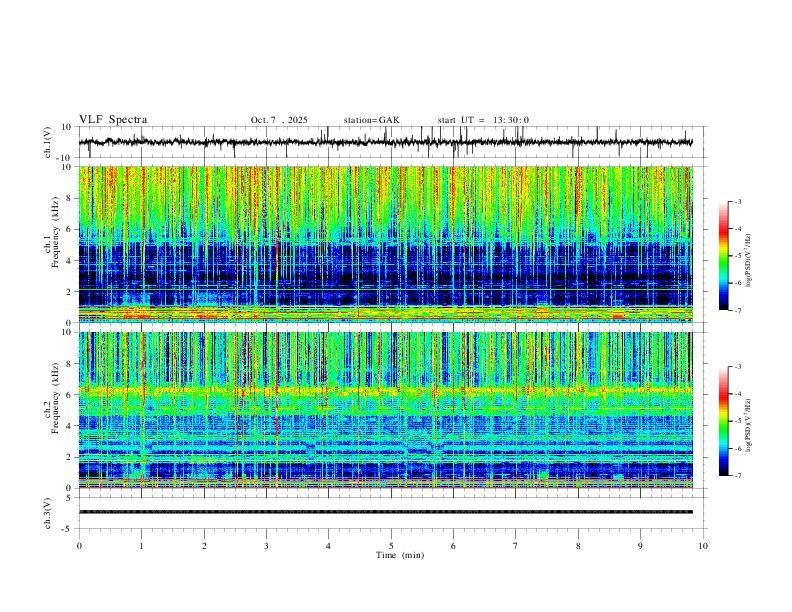Click time axis tick label "0"
Screen dimensions: 792x612
79,546
